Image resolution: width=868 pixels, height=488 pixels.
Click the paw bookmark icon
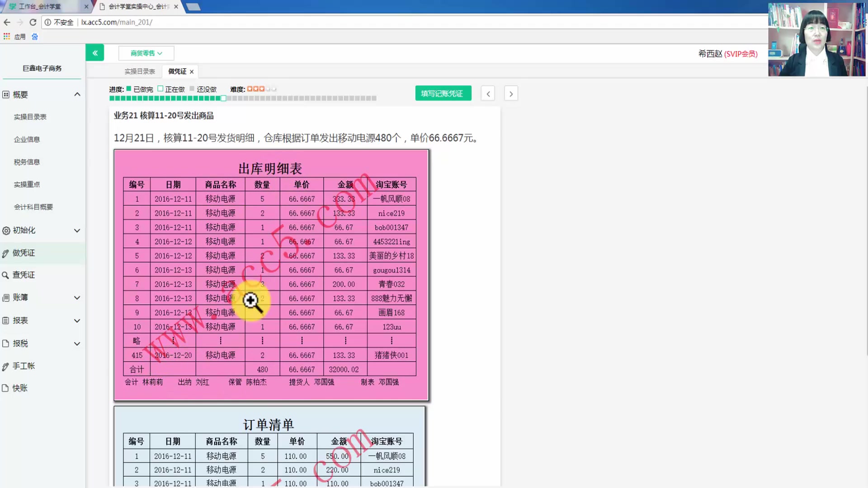pos(35,37)
